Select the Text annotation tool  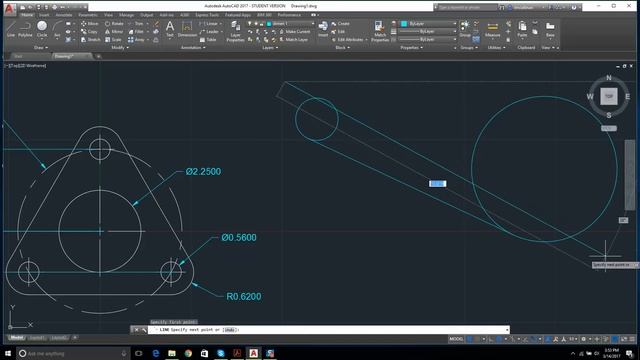pos(170,29)
